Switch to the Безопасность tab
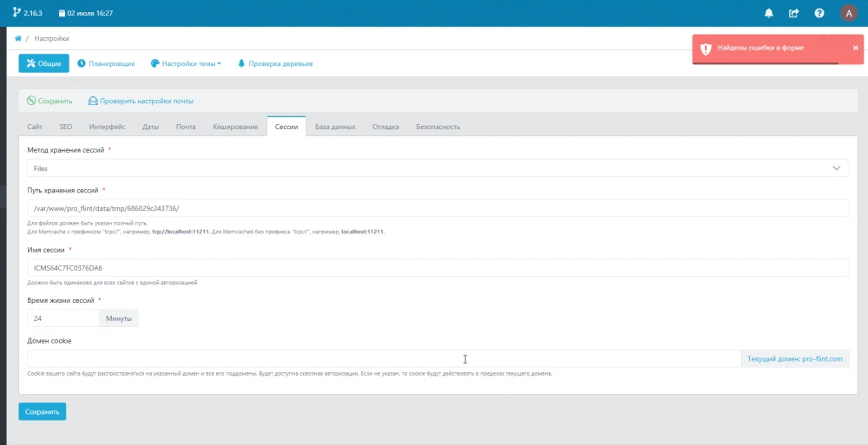This screenshot has width=868, height=445. [x=437, y=127]
